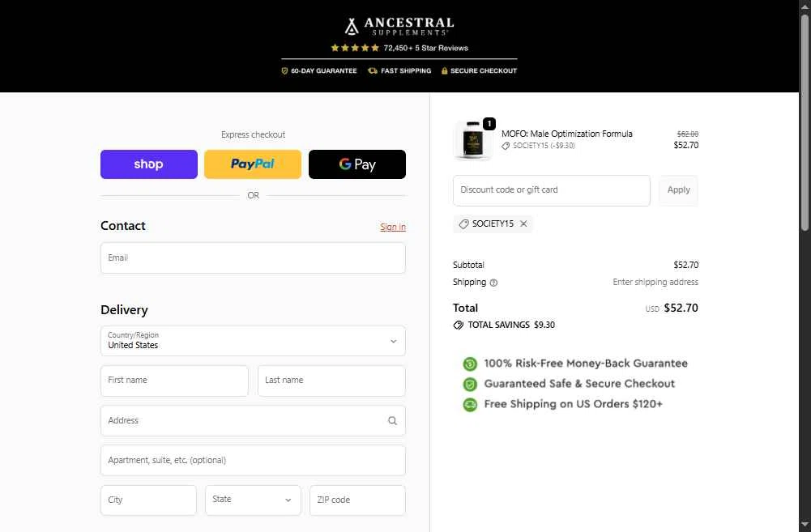
Task: Click the Secure Checkout lock icon
Action: [x=444, y=70]
